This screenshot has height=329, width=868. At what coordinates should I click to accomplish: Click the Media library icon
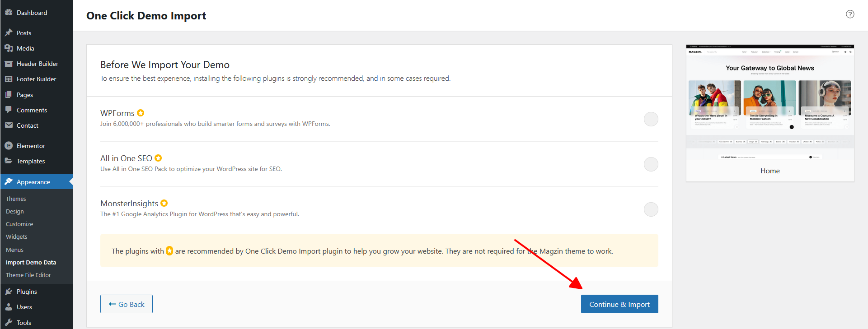tap(9, 48)
